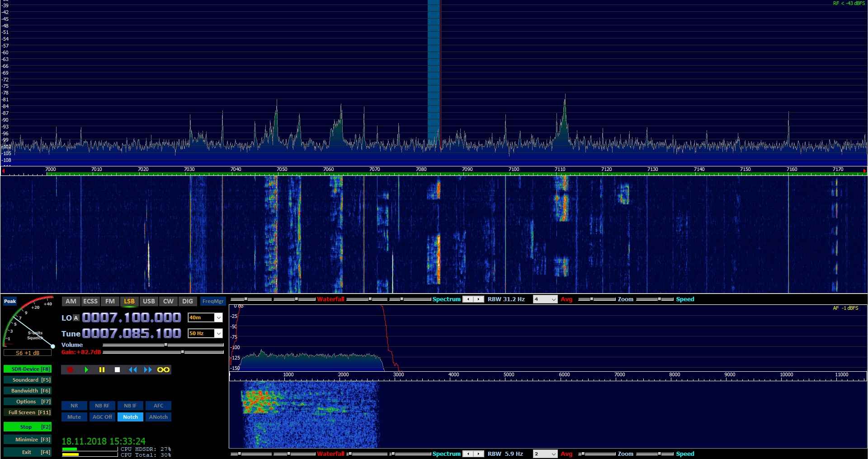868x459 pixels.
Task: Click the Volume slider handle
Action: 166,345
